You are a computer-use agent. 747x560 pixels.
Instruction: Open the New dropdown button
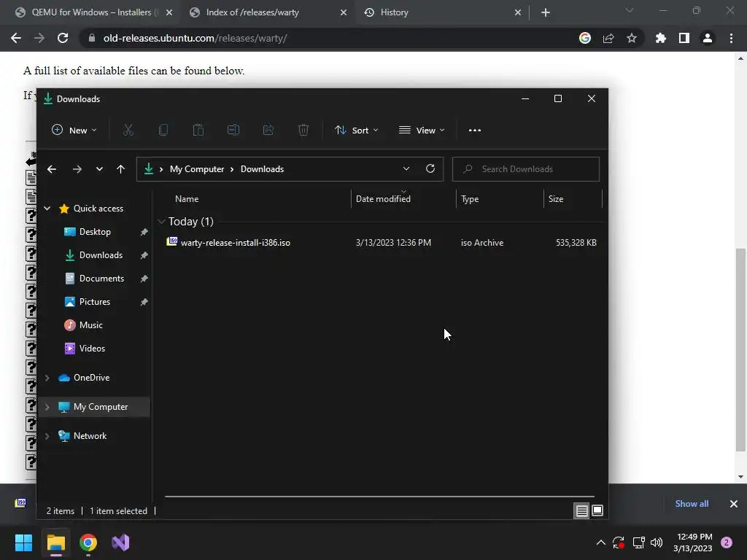(74, 130)
